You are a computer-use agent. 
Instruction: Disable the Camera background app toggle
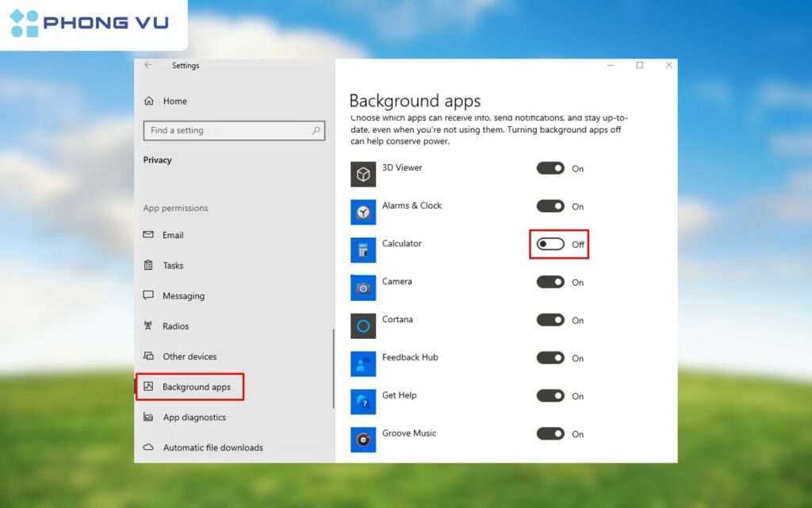pos(550,283)
